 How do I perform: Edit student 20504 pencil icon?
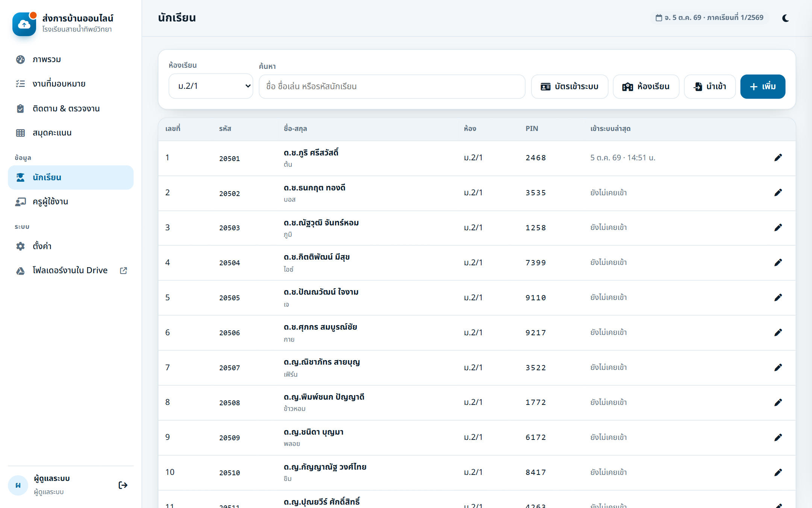(x=778, y=263)
